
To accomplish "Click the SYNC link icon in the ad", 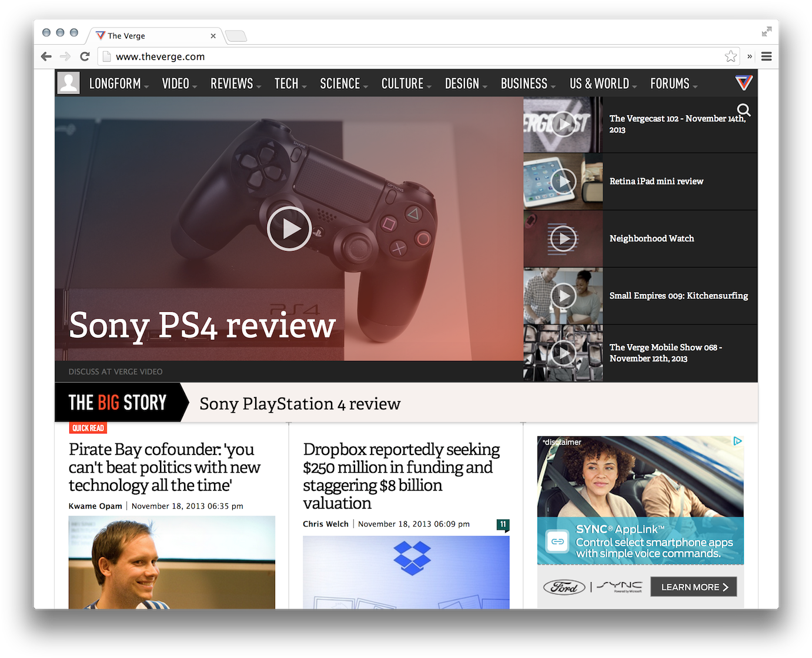I will pyautogui.click(x=557, y=542).
